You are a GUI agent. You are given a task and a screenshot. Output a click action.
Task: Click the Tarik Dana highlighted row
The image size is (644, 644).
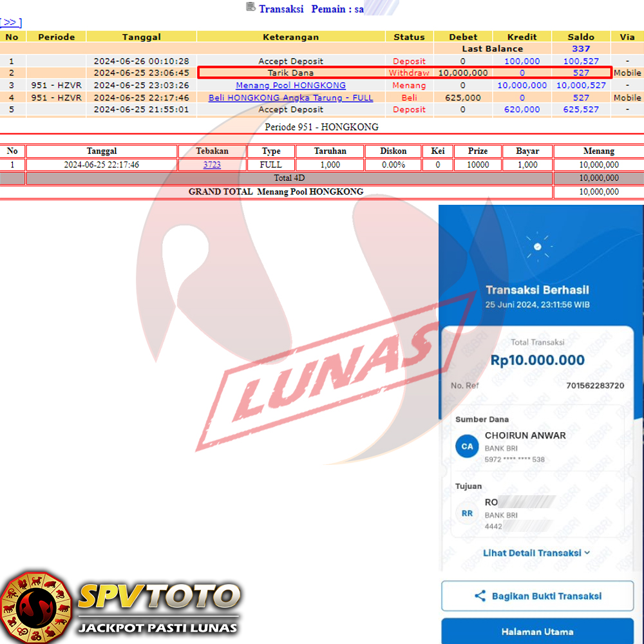point(290,73)
